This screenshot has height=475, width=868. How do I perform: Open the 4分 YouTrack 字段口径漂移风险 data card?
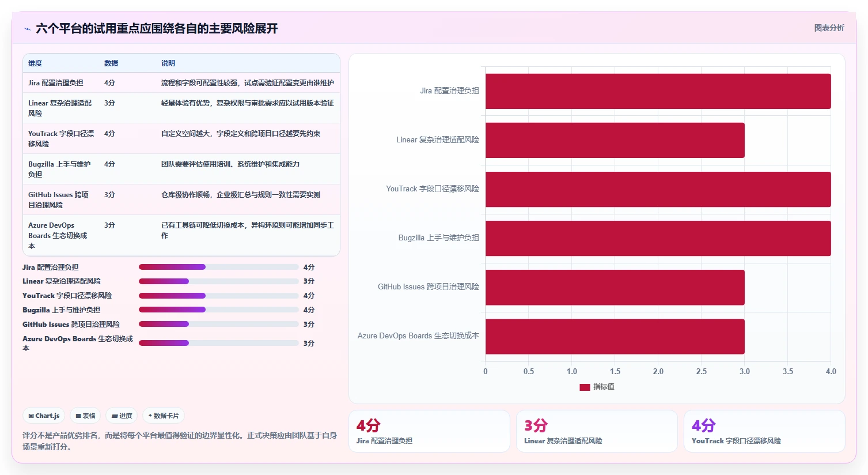coord(764,431)
